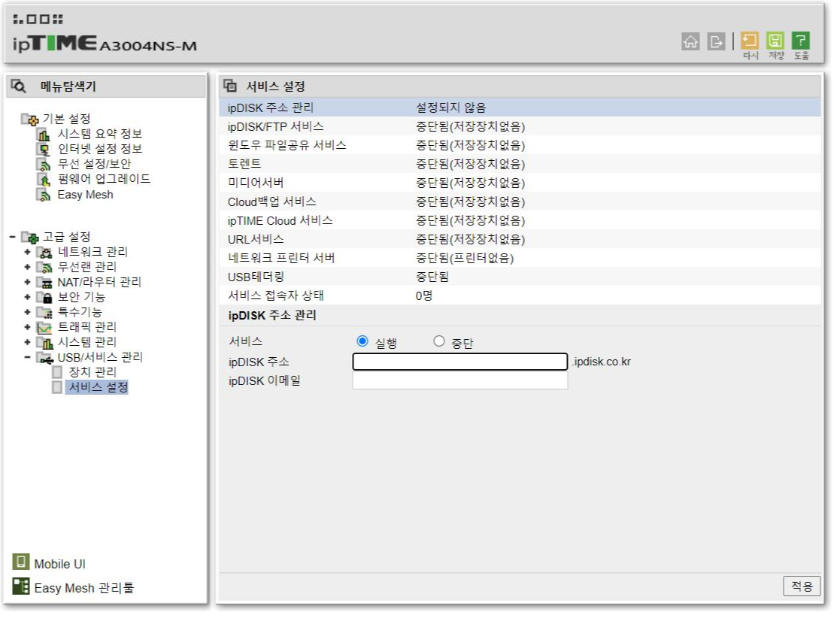Expand the 특수기능 tree node
This screenshot has height=618, width=840.
click(27, 312)
